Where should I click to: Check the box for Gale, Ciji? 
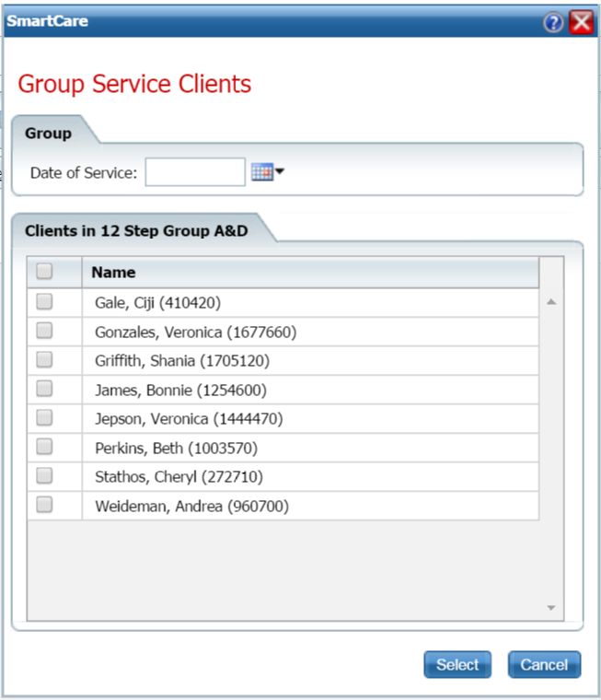click(44, 301)
